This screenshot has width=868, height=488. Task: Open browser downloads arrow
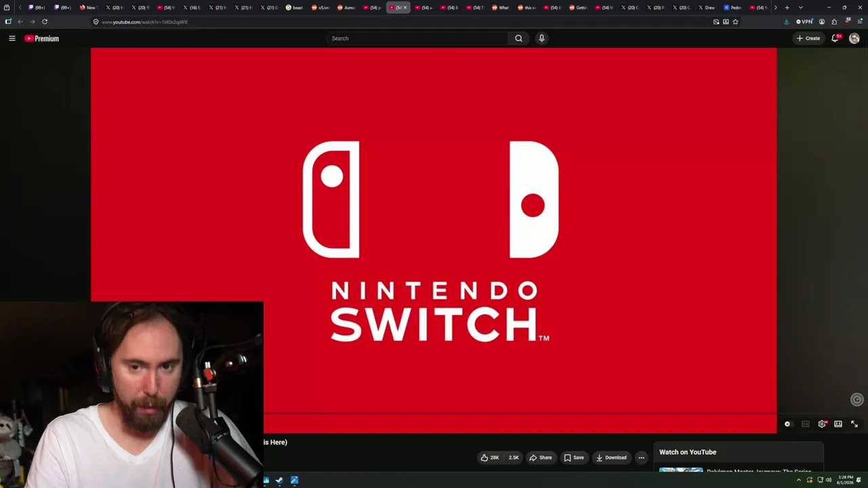[x=786, y=22]
